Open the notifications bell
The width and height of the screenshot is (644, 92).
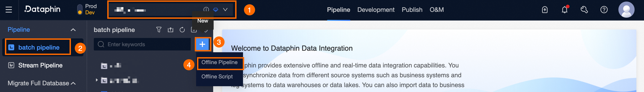point(565,10)
